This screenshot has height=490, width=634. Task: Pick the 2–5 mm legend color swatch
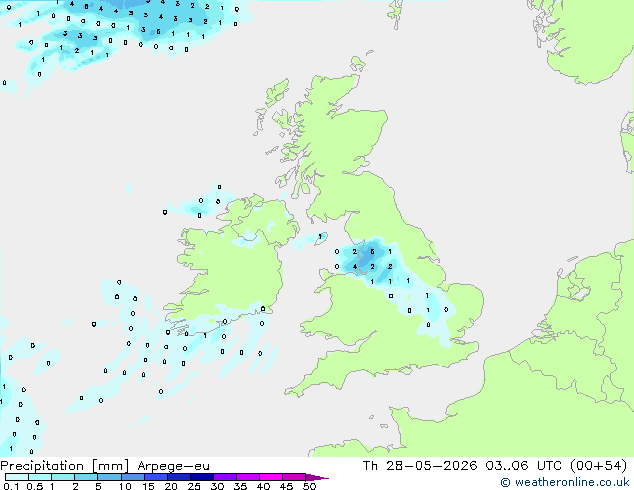pyautogui.click(x=86, y=477)
